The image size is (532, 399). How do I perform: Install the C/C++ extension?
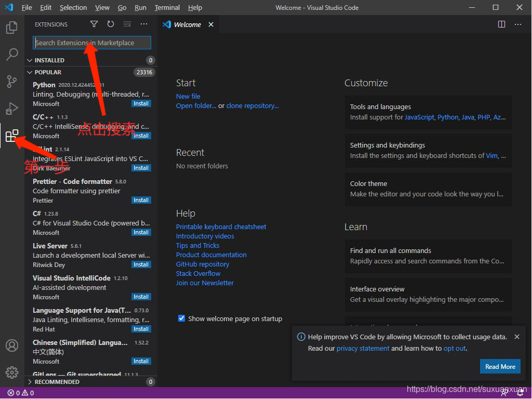pyautogui.click(x=141, y=136)
